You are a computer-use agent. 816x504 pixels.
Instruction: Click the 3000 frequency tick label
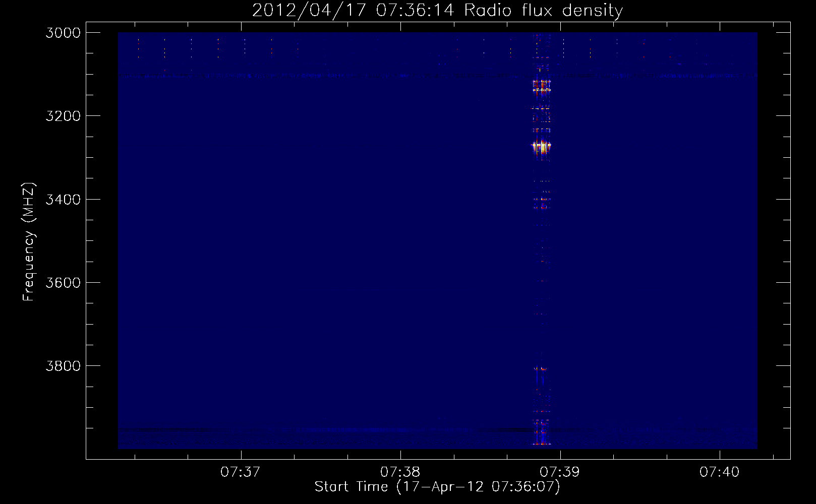tap(63, 33)
